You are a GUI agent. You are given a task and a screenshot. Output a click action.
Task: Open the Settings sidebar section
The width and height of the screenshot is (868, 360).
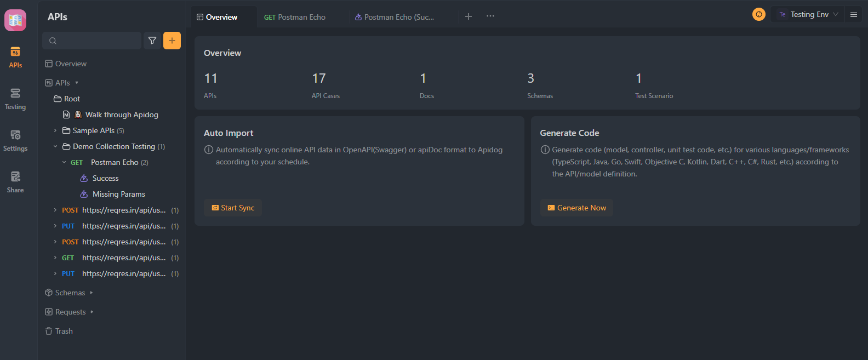[15, 141]
